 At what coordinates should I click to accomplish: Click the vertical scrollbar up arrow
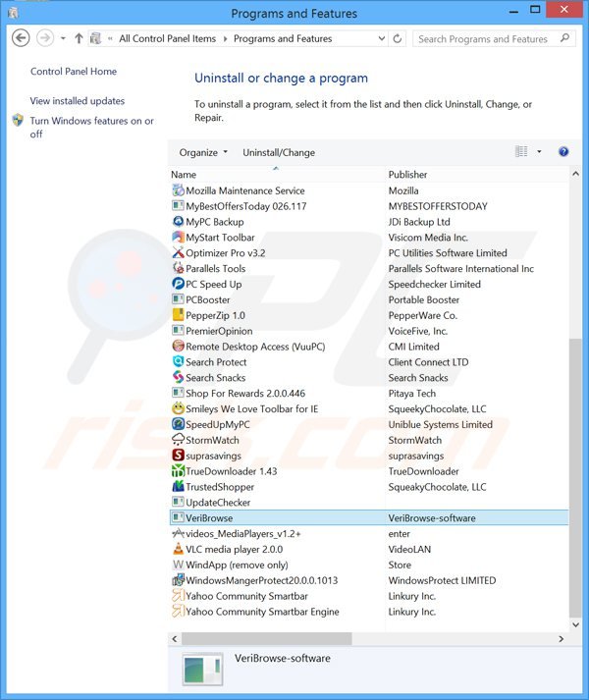575,174
